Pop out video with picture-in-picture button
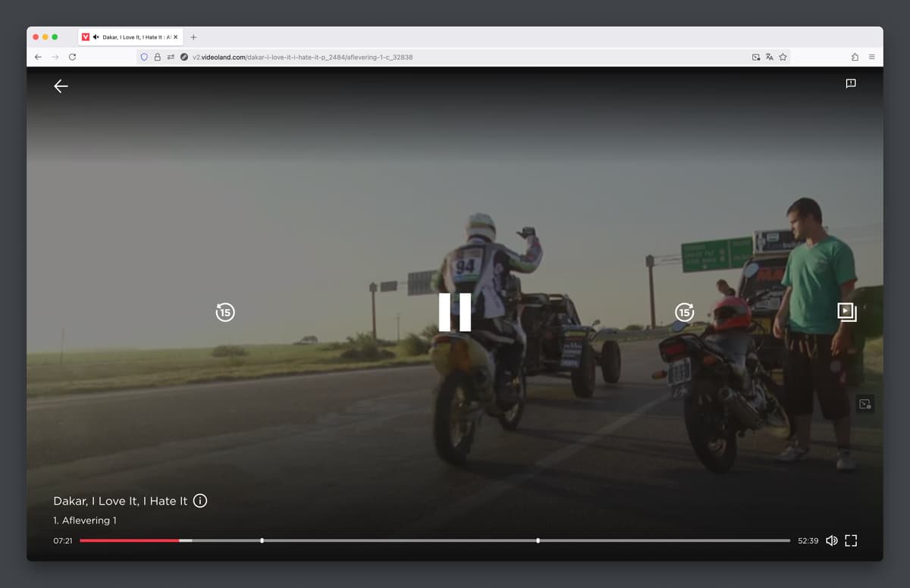 [x=864, y=404]
